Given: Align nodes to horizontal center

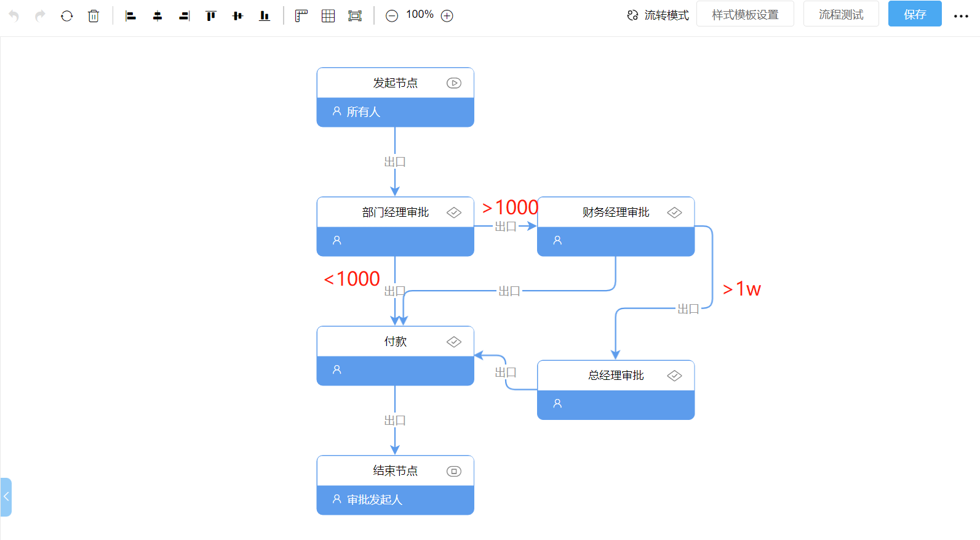Looking at the screenshot, I should pyautogui.click(x=157, y=16).
